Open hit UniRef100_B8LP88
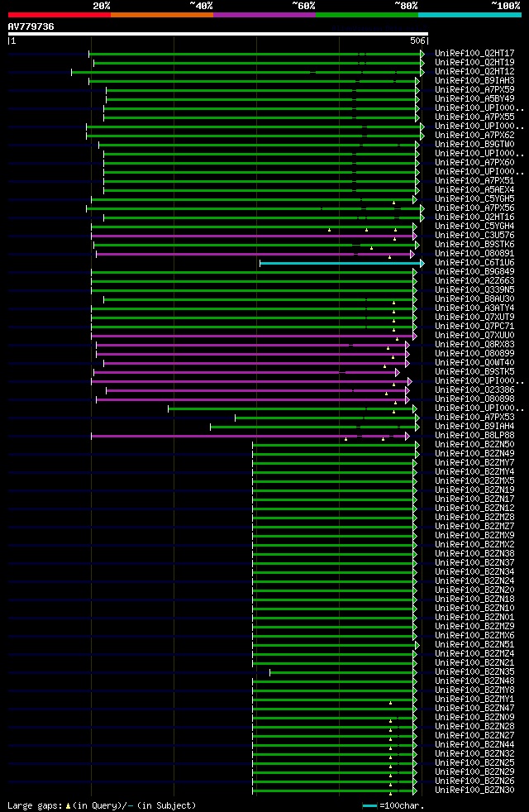 coord(474,436)
